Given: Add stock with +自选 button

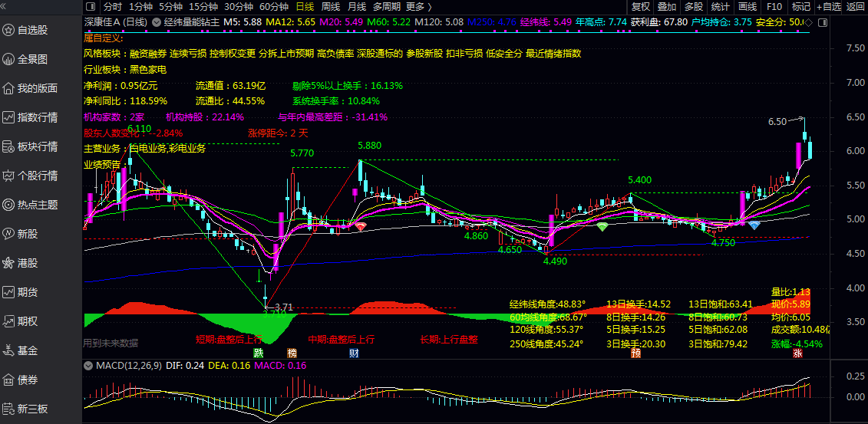Looking at the screenshot, I should click(829, 7).
